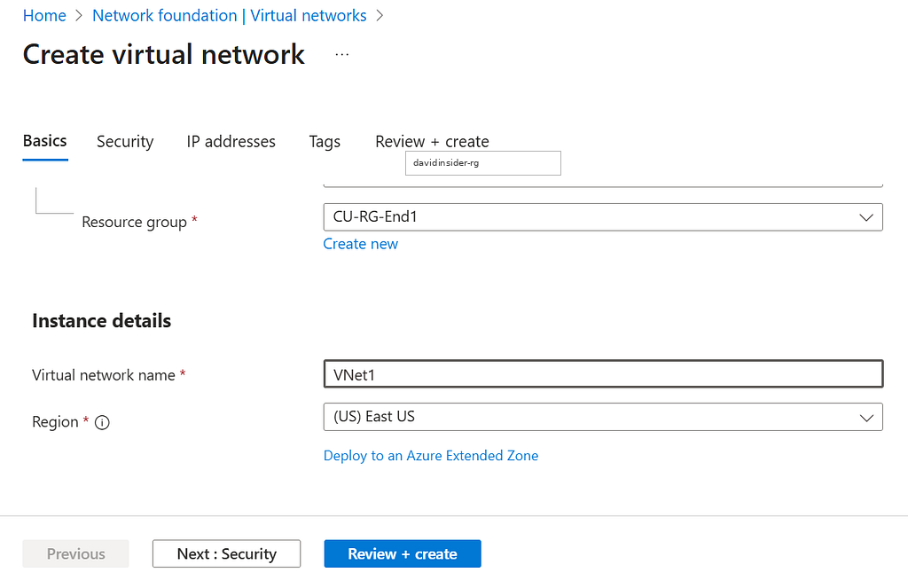Click the davidinsider-rg tooltip text
Viewport: 908px width, 588px height.
point(446,163)
